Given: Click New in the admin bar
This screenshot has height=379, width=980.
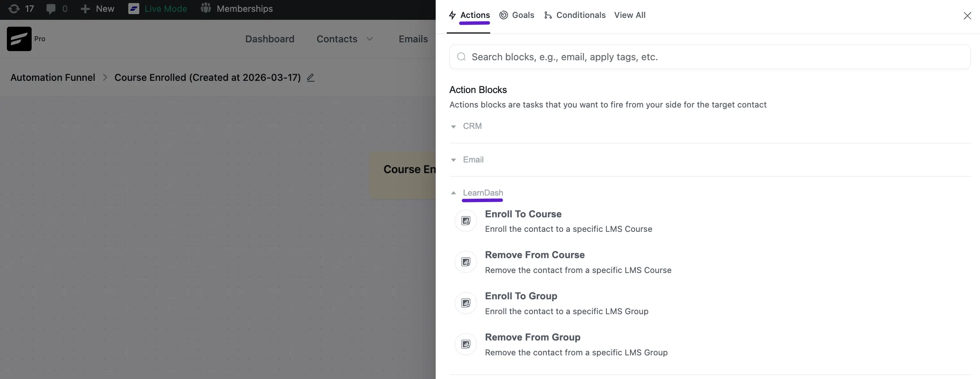Looking at the screenshot, I should pyautogui.click(x=105, y=9).
